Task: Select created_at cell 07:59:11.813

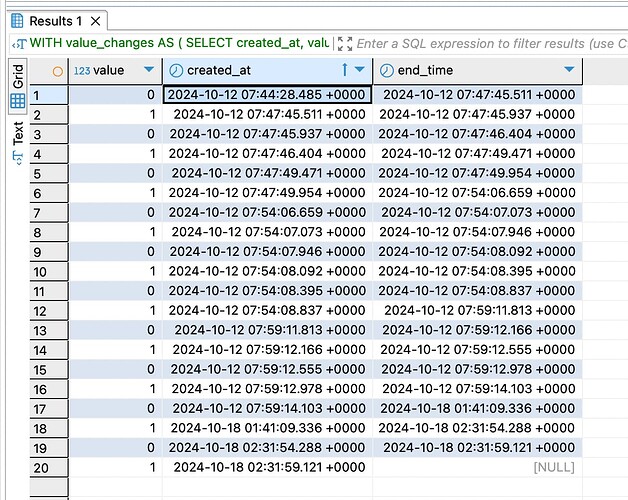Action: (268, 330)
